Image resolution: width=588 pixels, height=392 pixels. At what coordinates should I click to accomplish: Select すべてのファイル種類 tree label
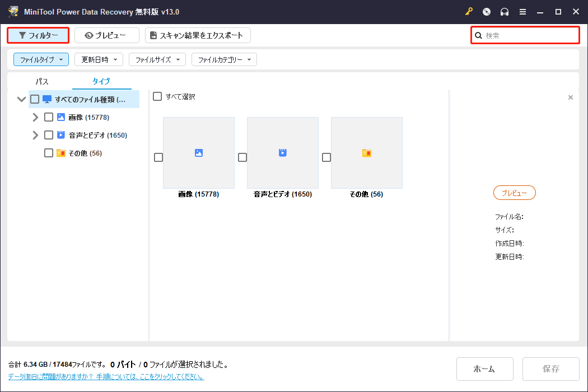[x=90, y=100]
